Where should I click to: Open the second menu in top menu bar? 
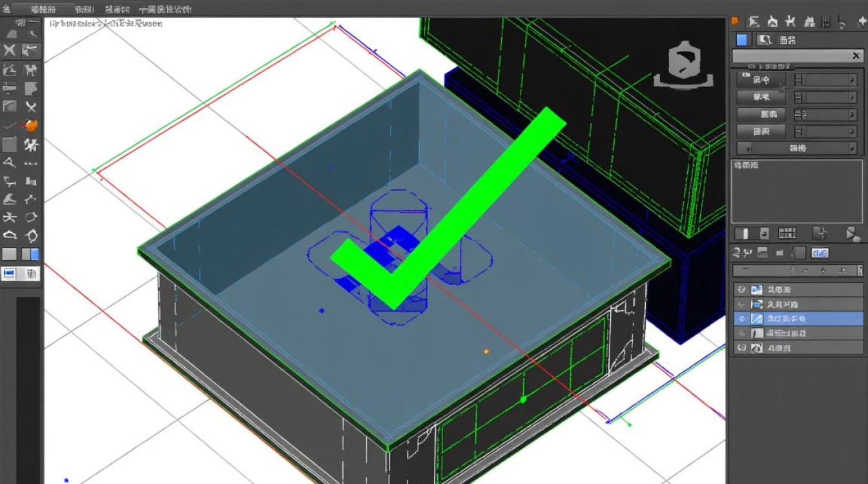click(43, 10)
